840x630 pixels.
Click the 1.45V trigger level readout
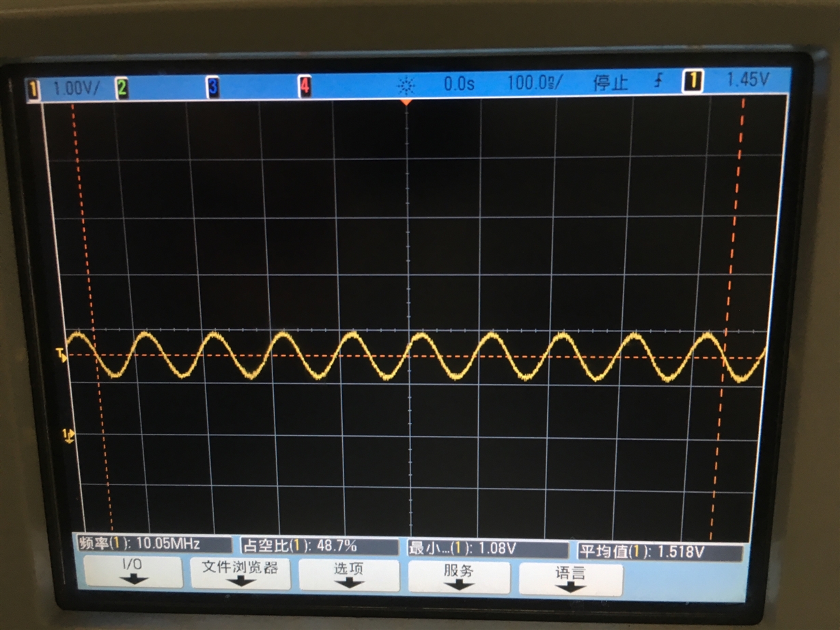pos(747,80)
